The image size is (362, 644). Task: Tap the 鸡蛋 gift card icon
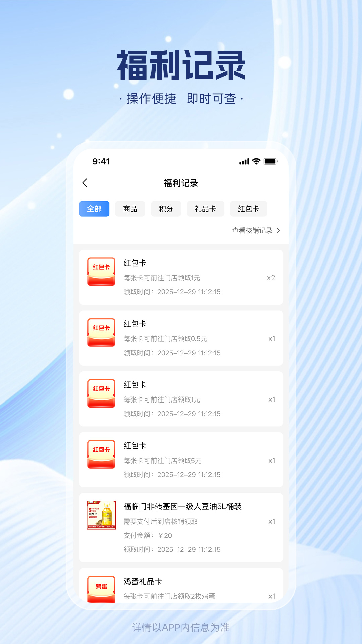(101, 589)
